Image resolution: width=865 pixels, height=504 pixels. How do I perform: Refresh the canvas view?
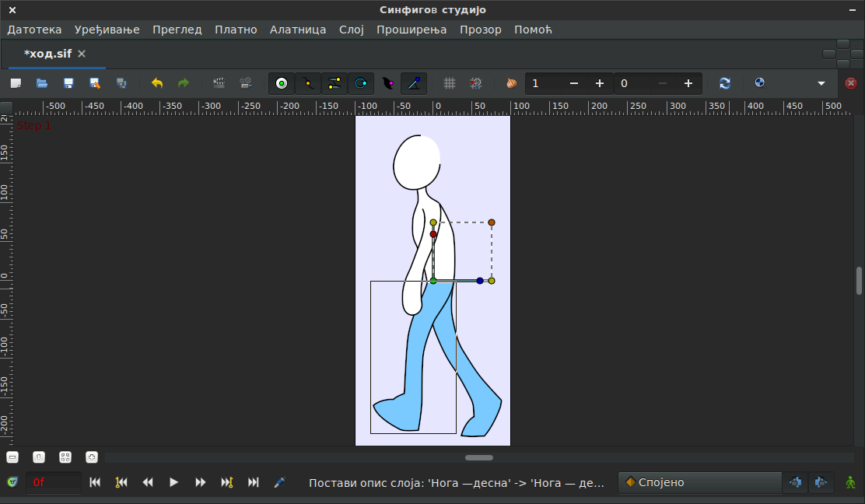tap(723, 83)
